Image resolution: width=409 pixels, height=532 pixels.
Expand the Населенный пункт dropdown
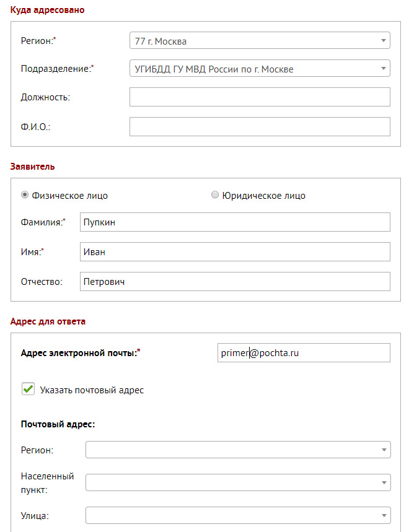238,482
